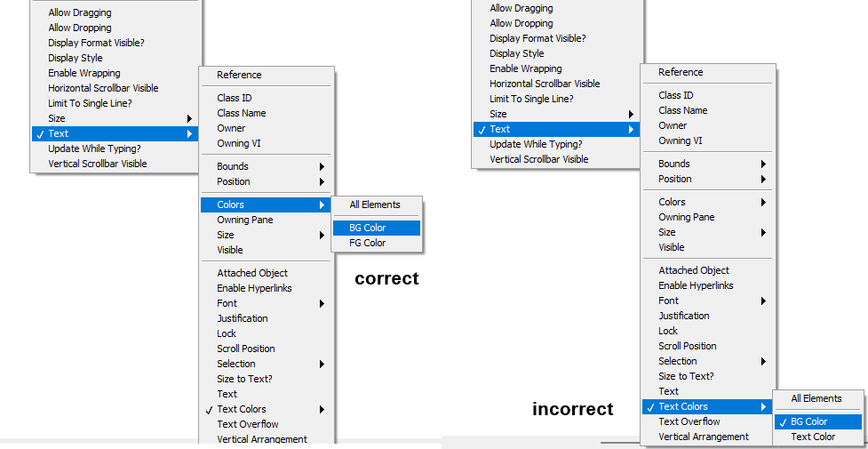Expand the highlighted Colors submenu entry
The height and width of the screenshot is (449, 868).
[x=229, y=204]
